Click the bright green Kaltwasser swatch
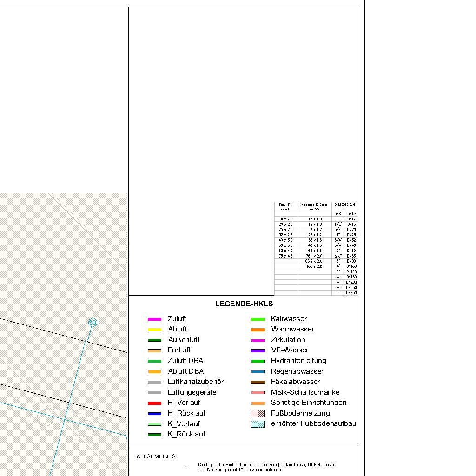Screen dimensions: 476x476 click(x=258, y=319)
